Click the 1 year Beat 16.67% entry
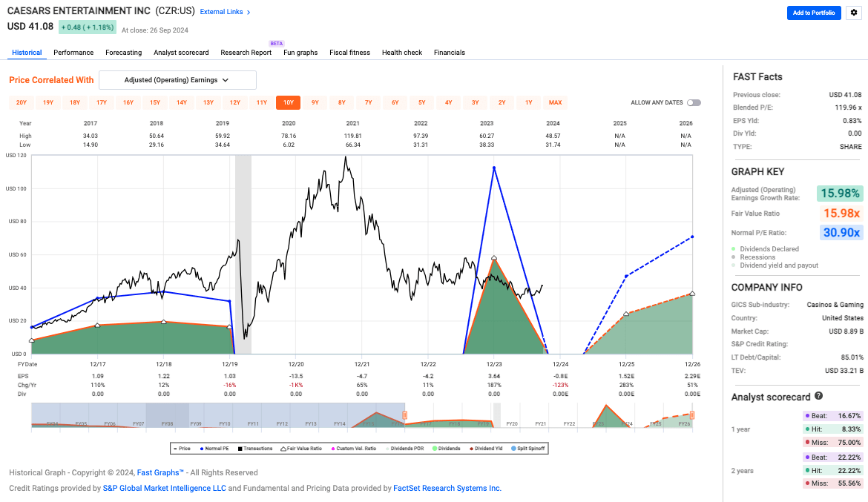The image size is (868, 502). point(832,416)
